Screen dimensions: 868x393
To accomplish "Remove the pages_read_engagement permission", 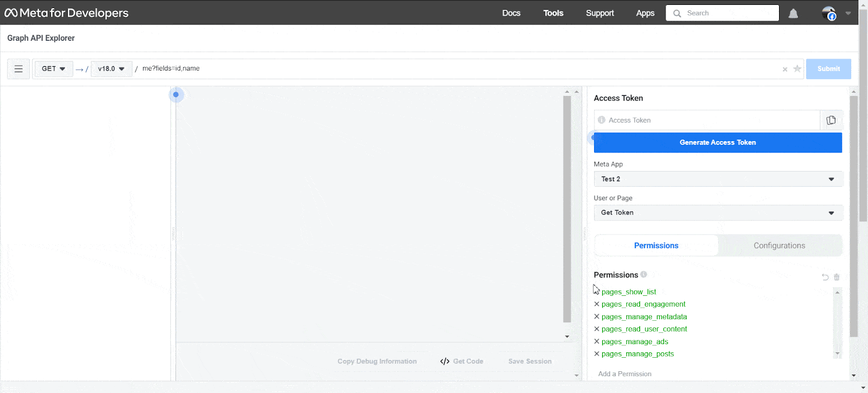I will 597,304.
